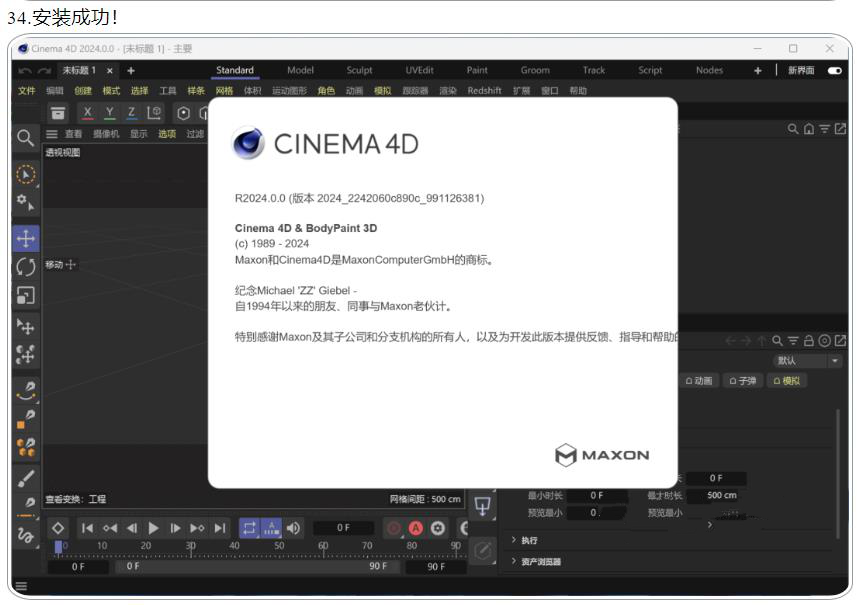This screenshot has height=605, width=857.
Task: Toggle the coordinate system icon next to Z
Action: (x=154, y=113)
